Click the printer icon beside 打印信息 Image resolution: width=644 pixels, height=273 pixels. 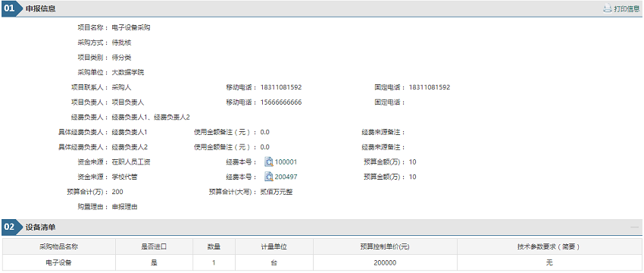click(608, 8)
